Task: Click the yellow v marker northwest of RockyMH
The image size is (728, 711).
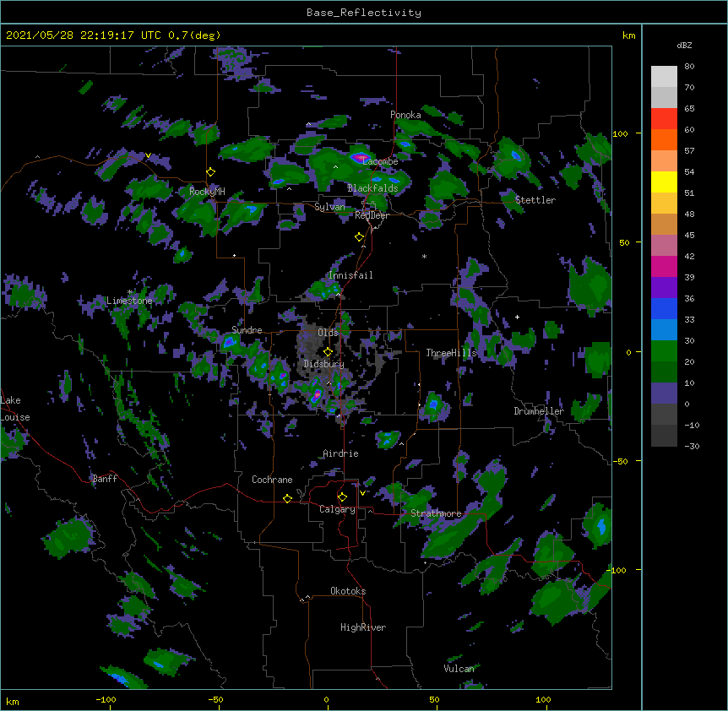Action: click(148, 155)
